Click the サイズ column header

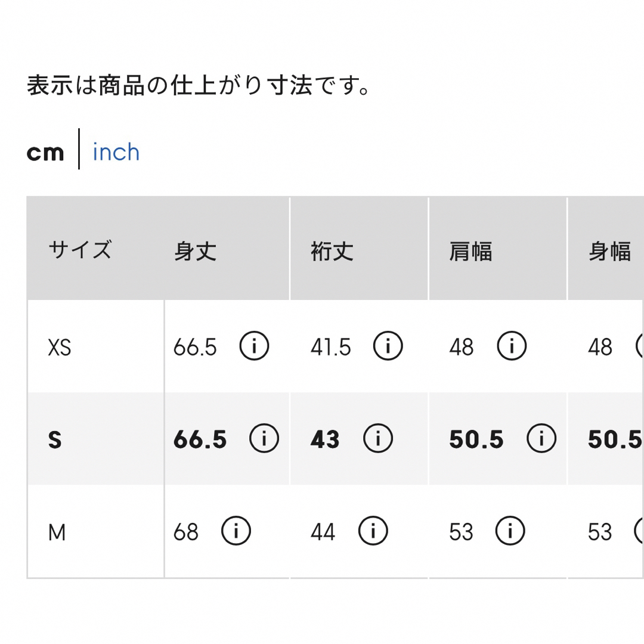80,249
